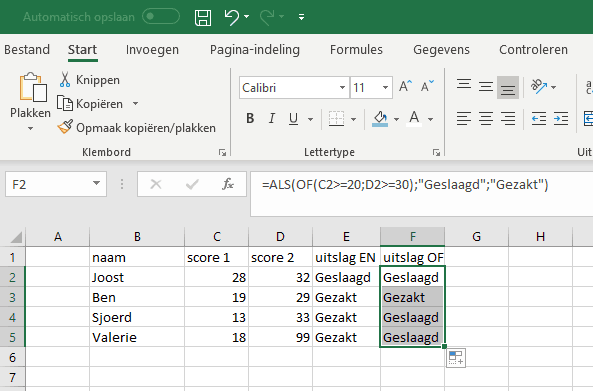This screenshot has height=391, width=593.
Task: Select column C header
Action: [216, 237]
